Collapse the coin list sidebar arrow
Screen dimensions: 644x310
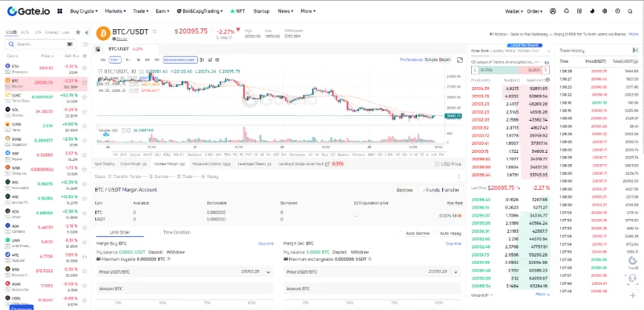[86, 32]
